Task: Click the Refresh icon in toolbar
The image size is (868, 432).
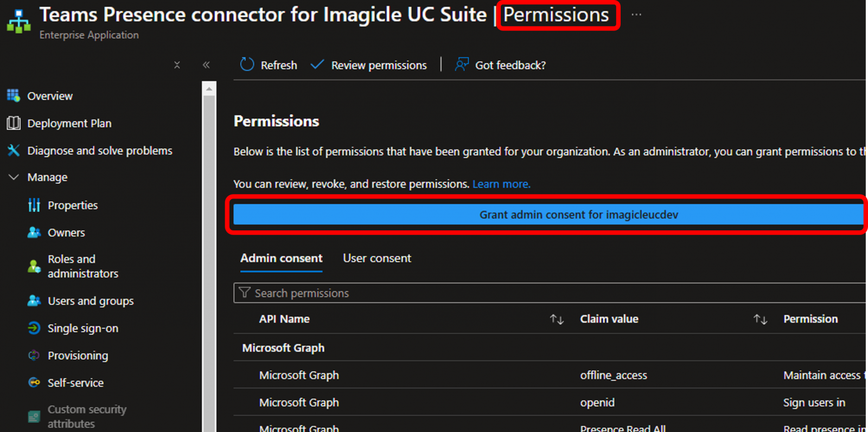Action: (x=247, y=65)
